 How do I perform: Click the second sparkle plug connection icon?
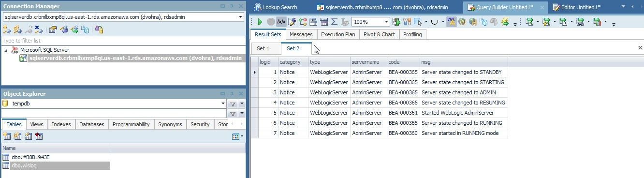(x=18, y=30)
